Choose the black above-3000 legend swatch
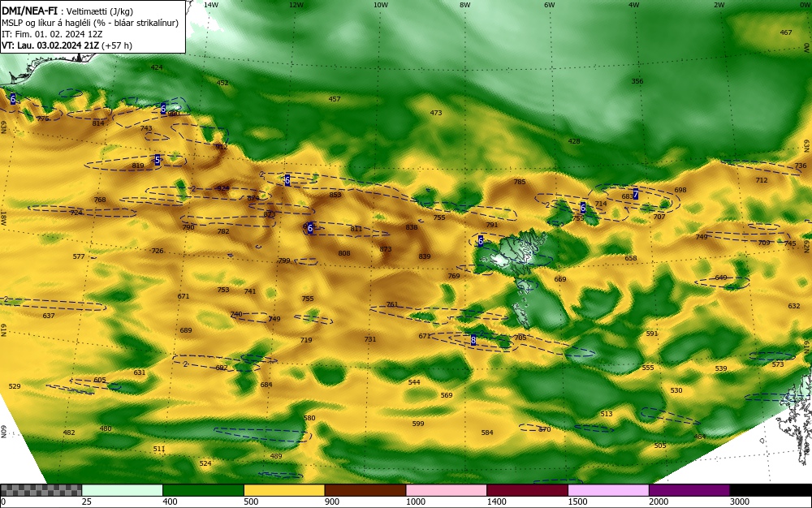Image resolution: width=812 pixels, height=508 pixels. tap(771, 490)
